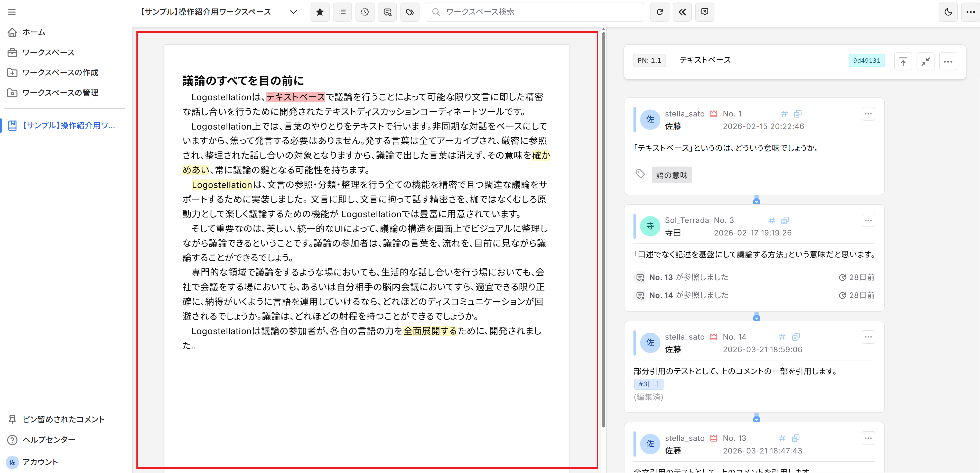Image resolution: width=980 pixels, height=473 pixels.
Task: Open the 【サンプル】操作紹介用ワ... workspace item
Action: click(63, 125)
